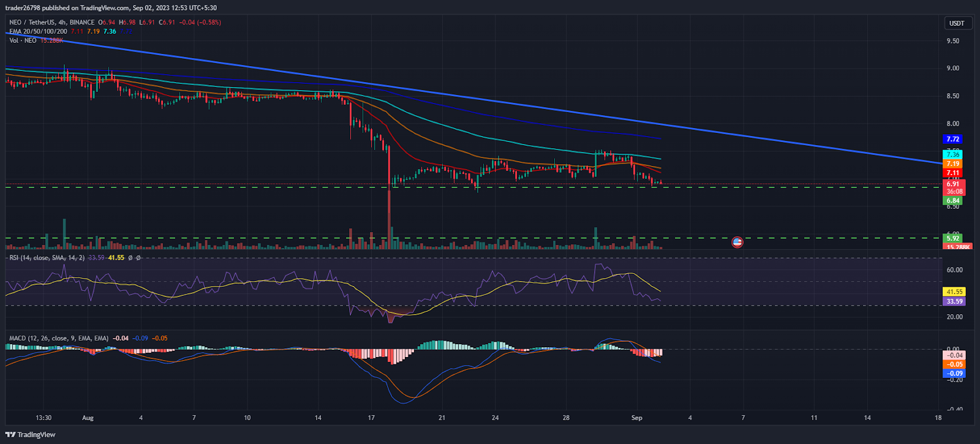
Task: Click the '-0.20' MACD axis value
Action: tap(954, 380)
